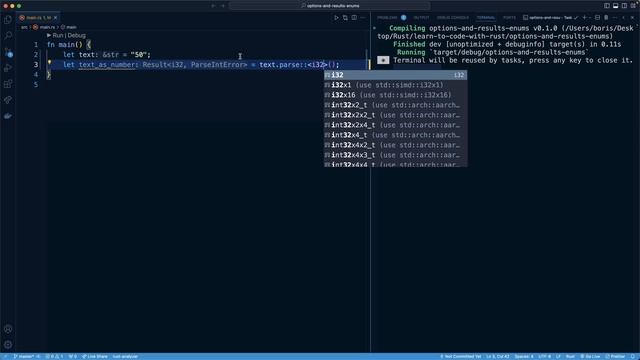Viewport: 640px width, 360px height.
Task: Click Spaces: 4 indentation setting
Action: (524, 356)
